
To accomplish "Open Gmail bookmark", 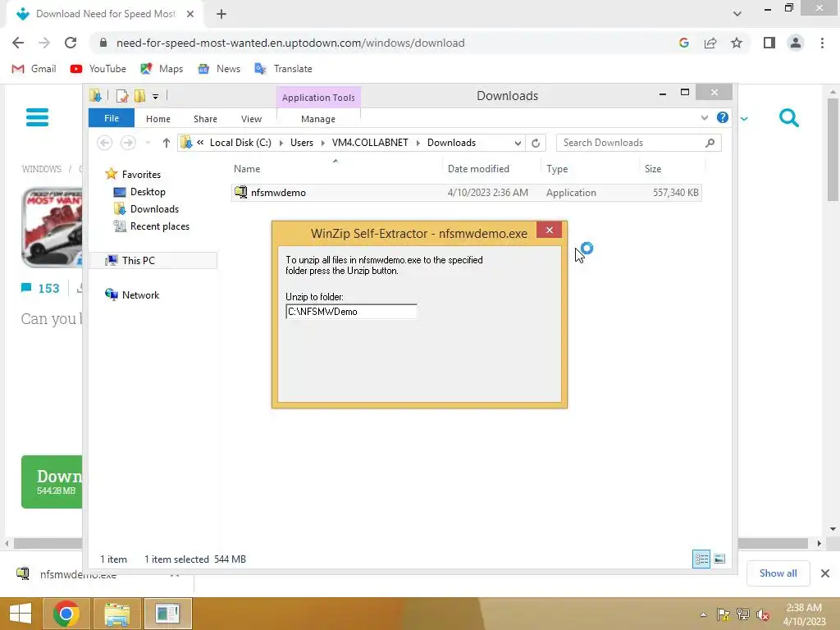I will (34, 69).
